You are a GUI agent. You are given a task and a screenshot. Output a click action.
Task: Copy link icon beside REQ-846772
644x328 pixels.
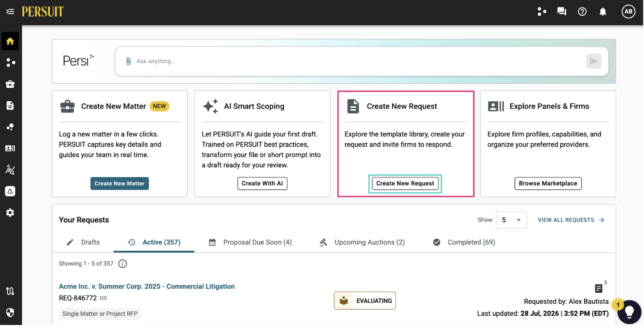click(103, 298)
